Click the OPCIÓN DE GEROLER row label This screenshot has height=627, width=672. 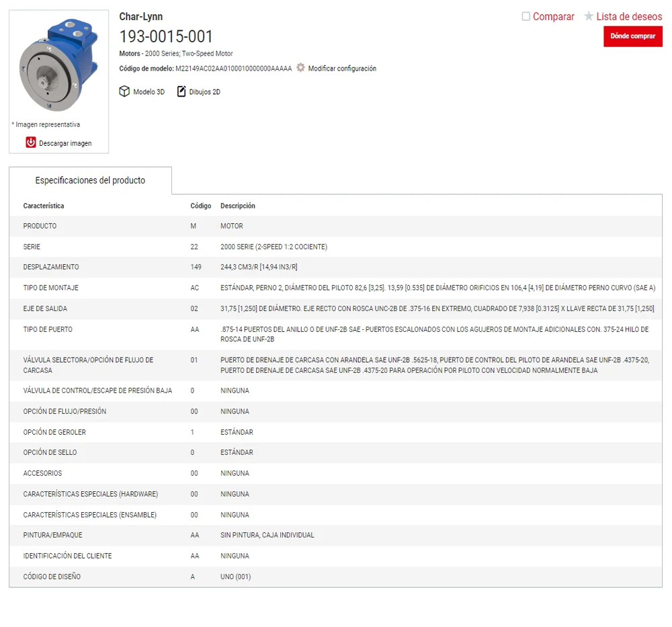(x=54, y=432)
